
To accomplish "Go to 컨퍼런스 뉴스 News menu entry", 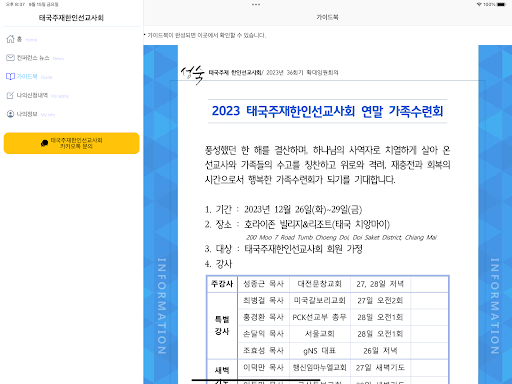I will [35, 58].
